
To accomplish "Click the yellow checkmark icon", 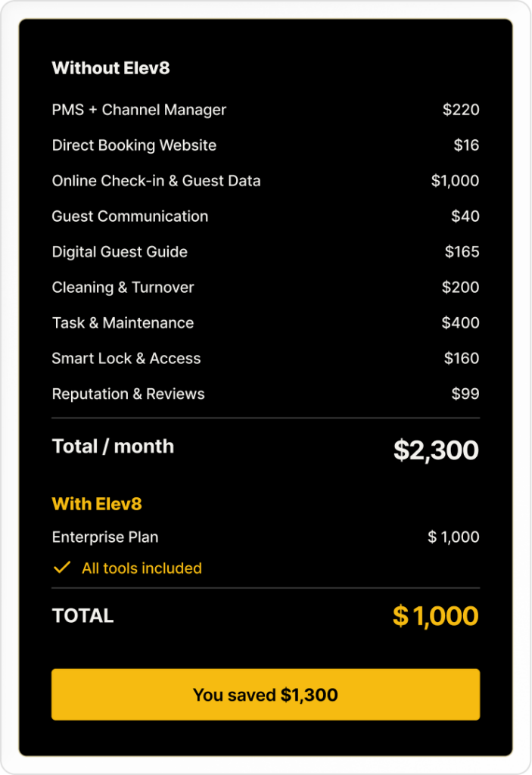I will 61,568.
